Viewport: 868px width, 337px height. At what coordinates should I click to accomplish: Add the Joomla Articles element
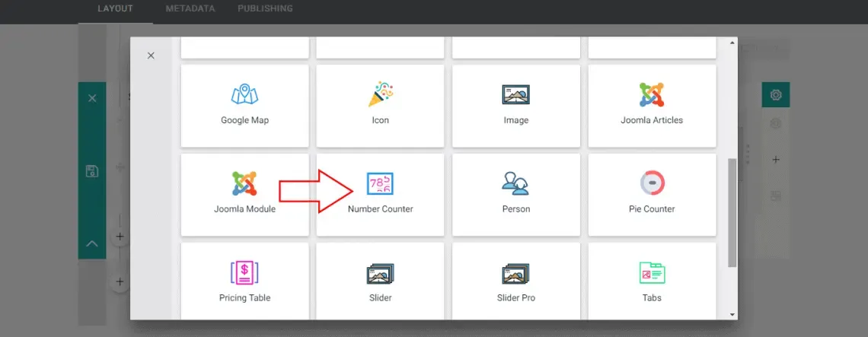pos(652,106)
